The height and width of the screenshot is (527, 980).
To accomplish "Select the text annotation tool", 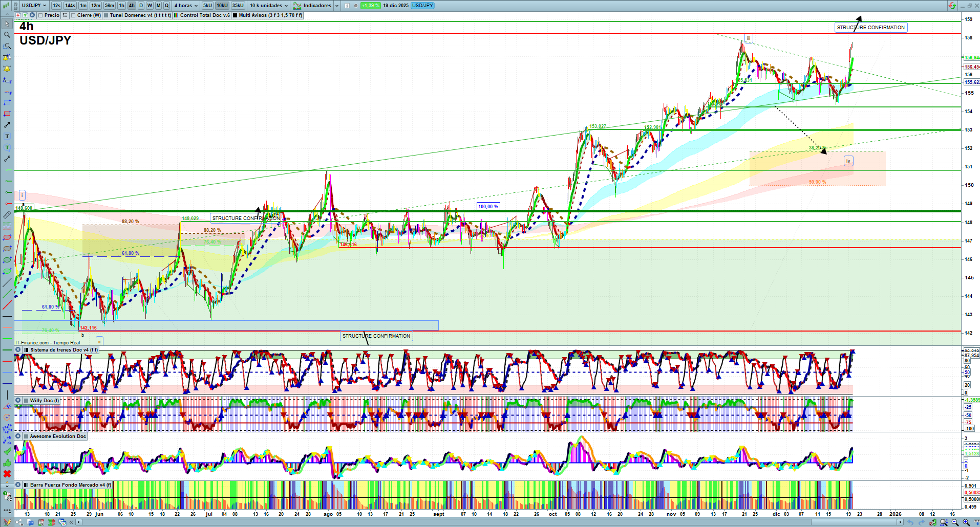I will [x=7, y=136].
